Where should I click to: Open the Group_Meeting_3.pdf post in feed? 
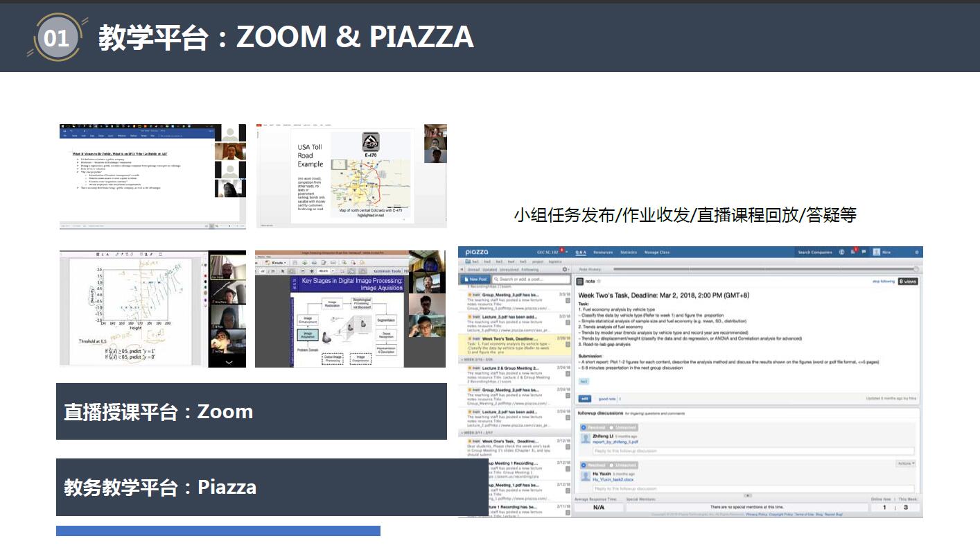516,300
